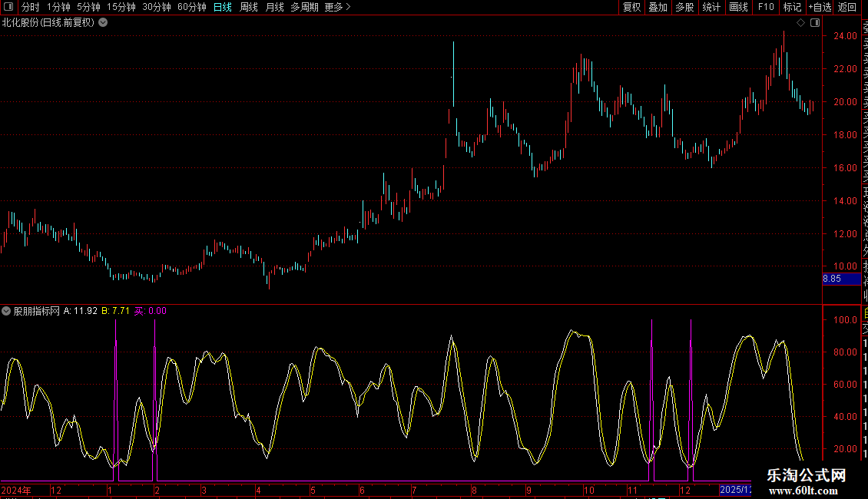Select the 30分钟 period
This screenshot has width=868, height=499.
pyautogui.click(x=157, y=7)
